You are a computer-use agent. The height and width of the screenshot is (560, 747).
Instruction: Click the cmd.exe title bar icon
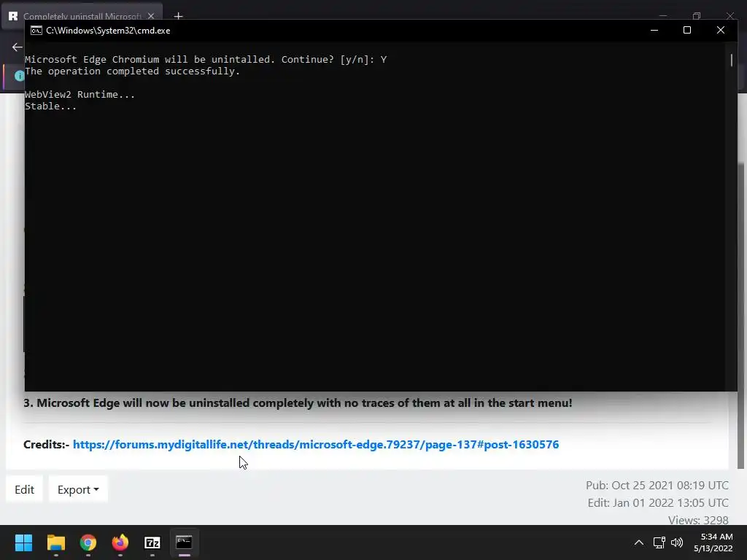(x=36, y=31)
